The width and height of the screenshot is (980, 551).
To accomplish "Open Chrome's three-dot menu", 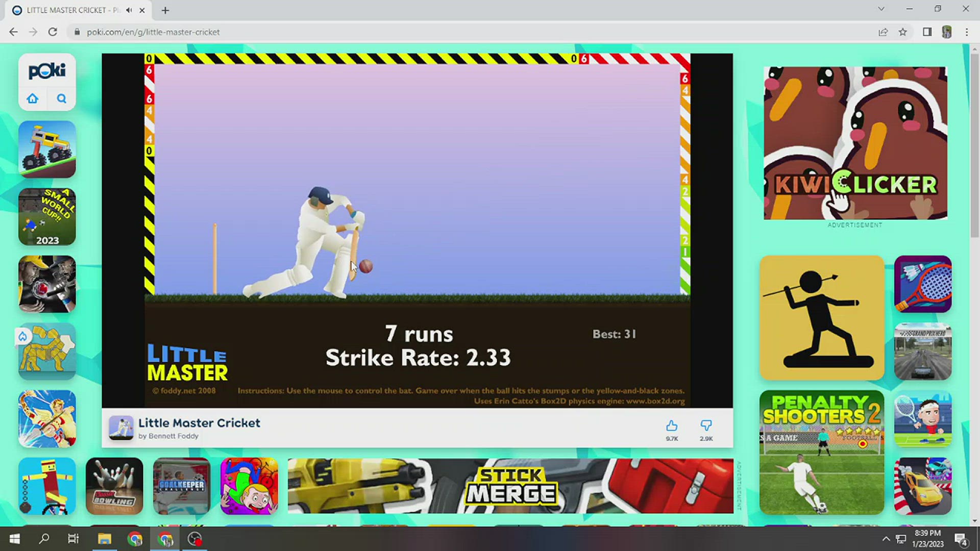I will [967, 32].
